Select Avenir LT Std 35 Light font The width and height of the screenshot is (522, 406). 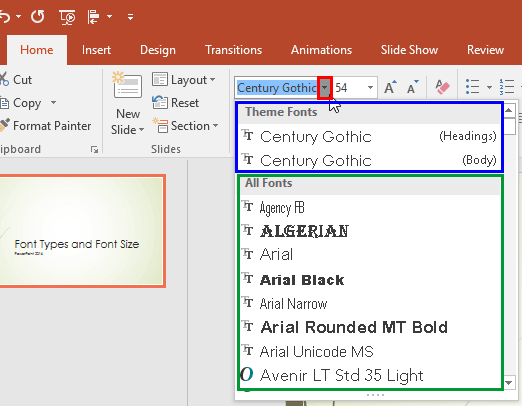[369, 375]
